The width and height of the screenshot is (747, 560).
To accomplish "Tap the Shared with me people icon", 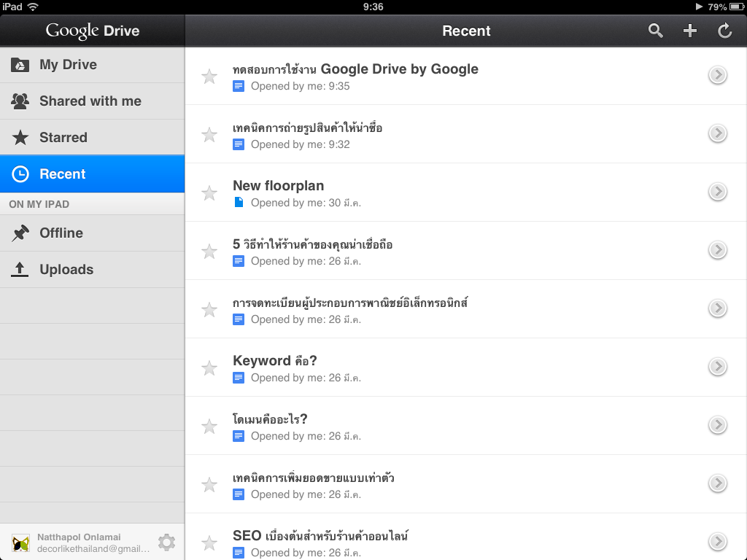I will (20, 101).
